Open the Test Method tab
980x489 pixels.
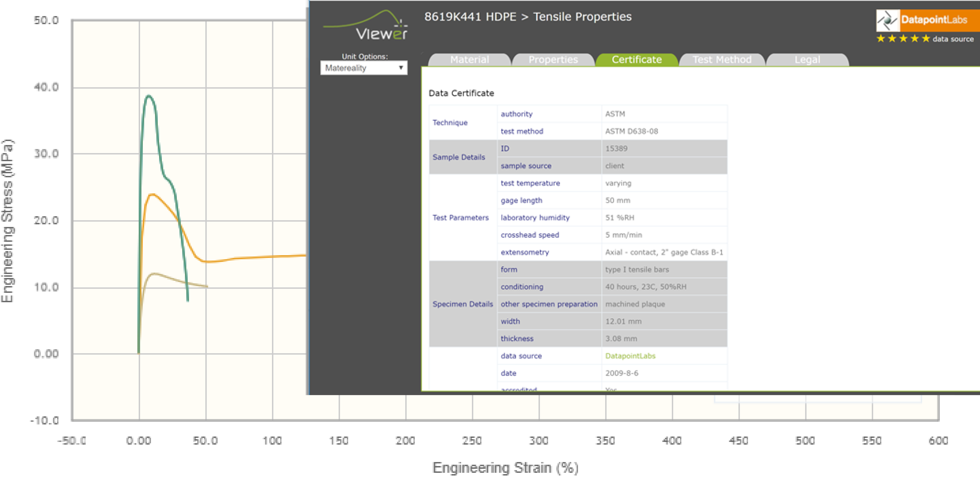tap(722, 60)
